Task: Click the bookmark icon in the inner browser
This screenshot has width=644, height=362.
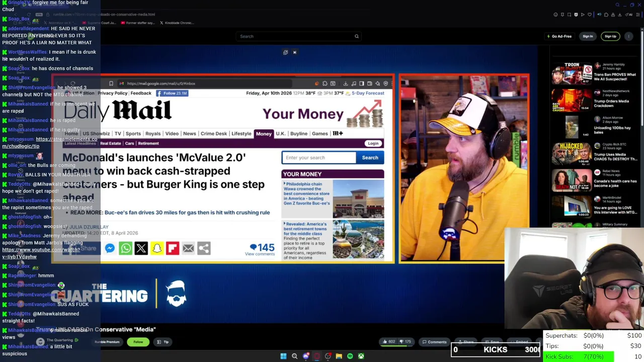Action: [x=111, y=83]
